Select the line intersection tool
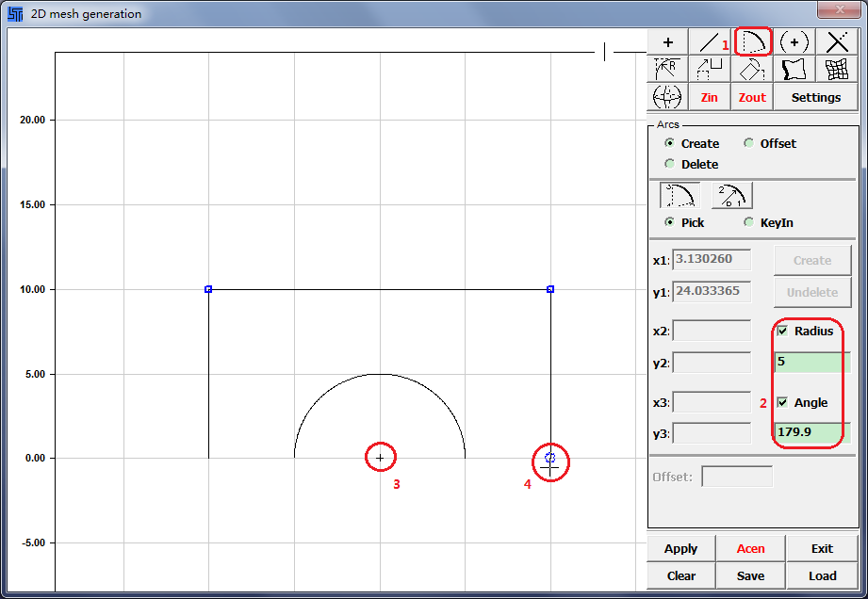Viewport: 868px width, 599px height. point(837,42)
